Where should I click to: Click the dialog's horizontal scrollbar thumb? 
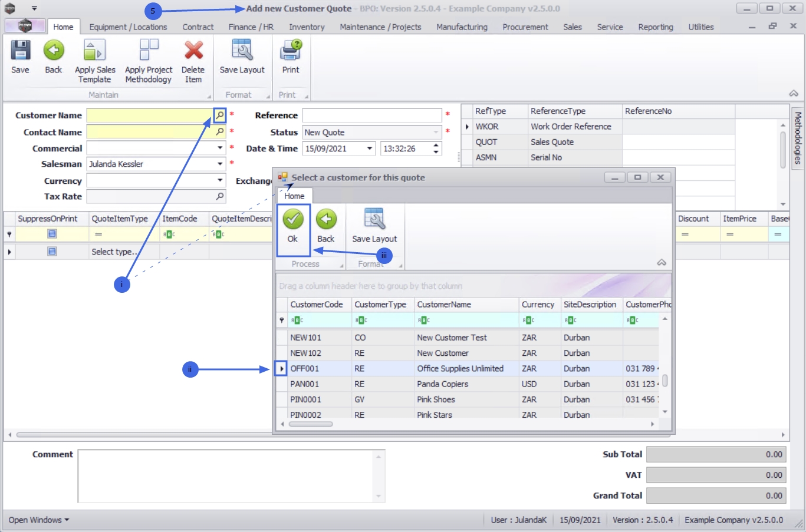[x=311, y=424]
